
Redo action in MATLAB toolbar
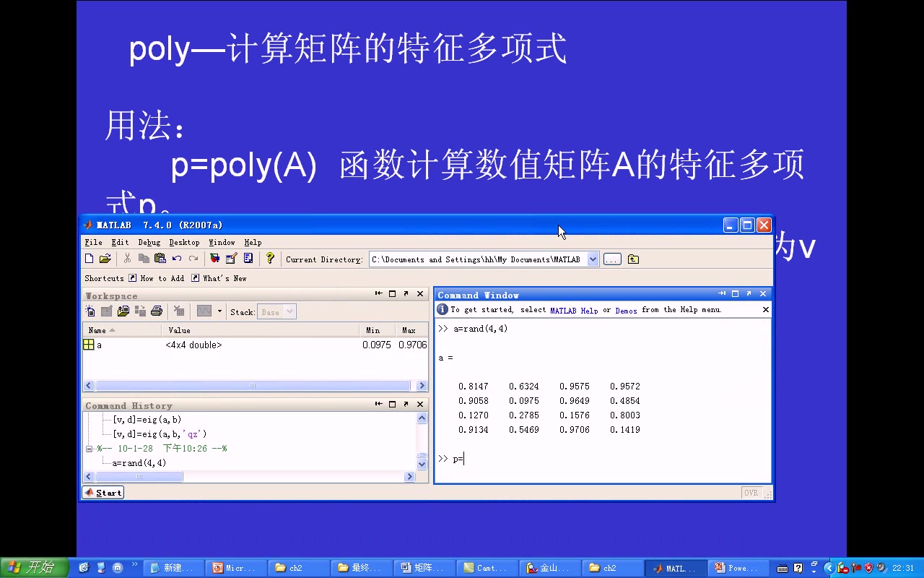click(x=193, y=259)
